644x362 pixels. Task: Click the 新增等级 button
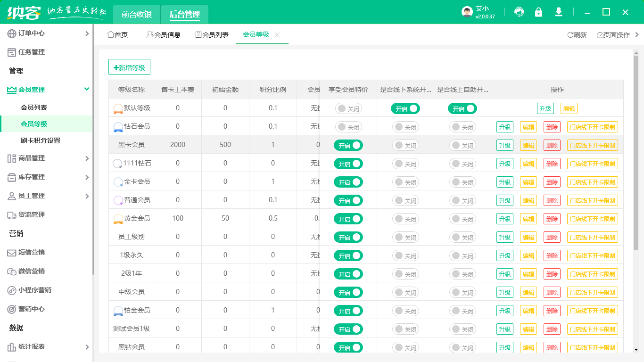pyautogui.click(x=129, y=67)
